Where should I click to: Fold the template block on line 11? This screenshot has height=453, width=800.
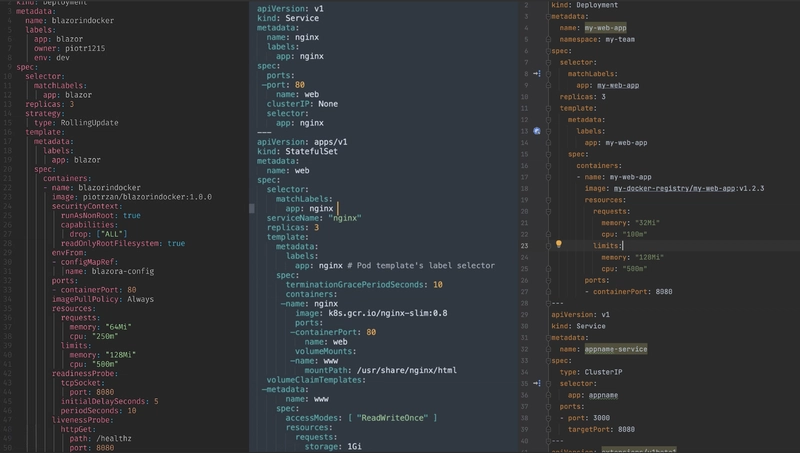click(x=548, y=108)
